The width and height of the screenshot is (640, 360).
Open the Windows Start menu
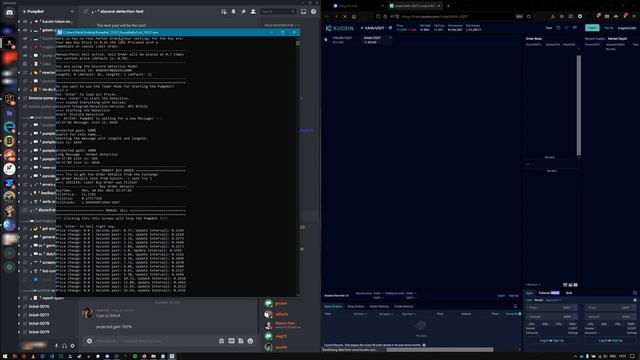tap(4, 356)
